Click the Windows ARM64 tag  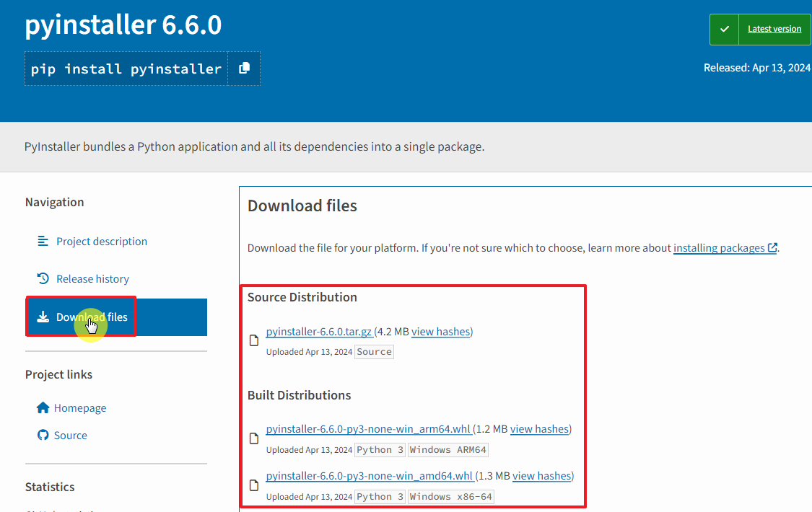tap(448, 450)
